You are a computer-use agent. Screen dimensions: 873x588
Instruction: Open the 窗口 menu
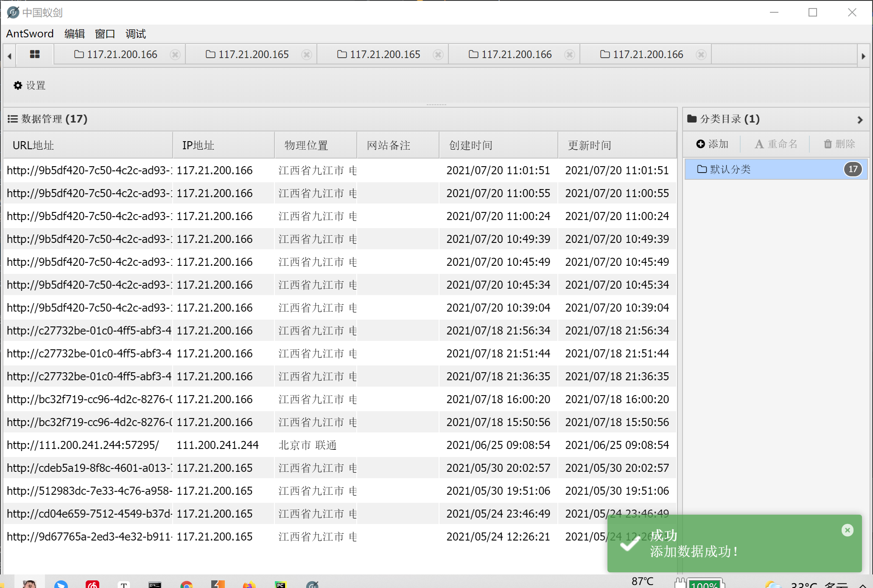105,33
